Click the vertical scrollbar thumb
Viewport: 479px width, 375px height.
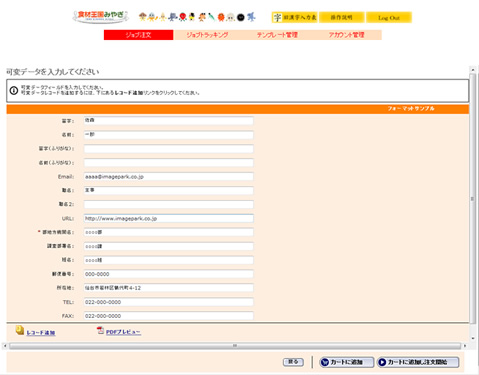tap(473, 199)
